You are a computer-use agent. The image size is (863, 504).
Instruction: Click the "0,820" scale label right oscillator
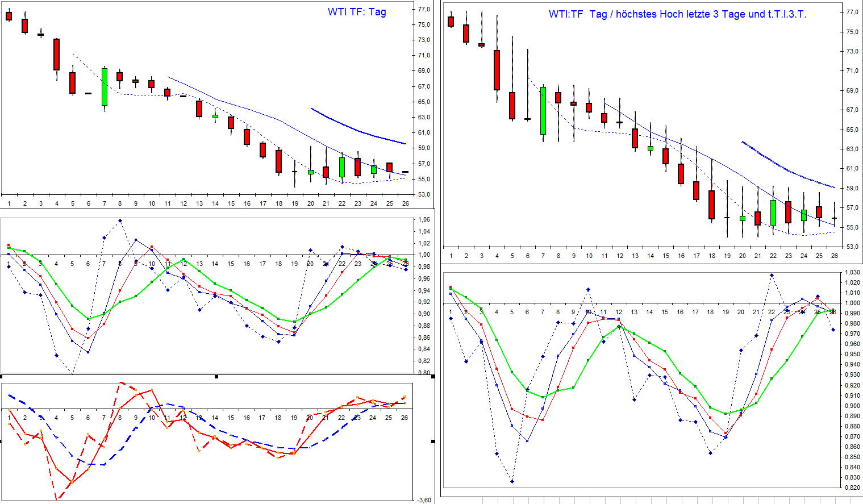(852, 488)
